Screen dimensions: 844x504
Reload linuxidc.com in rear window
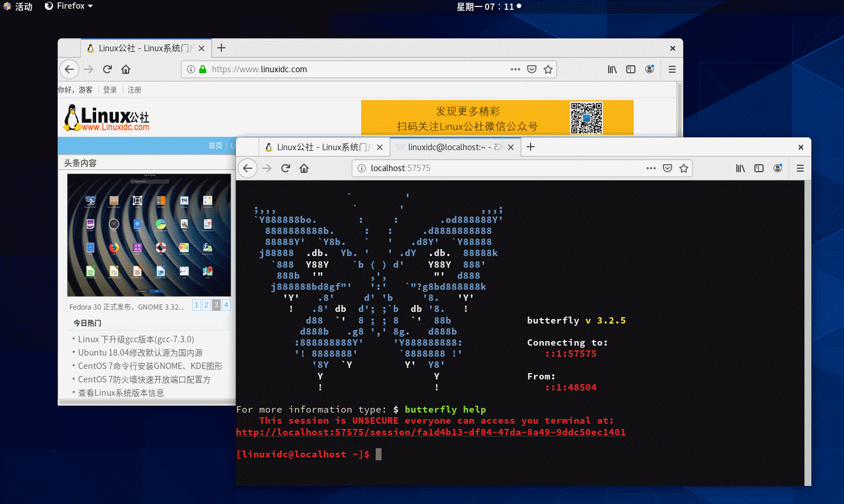[x=107, y=69]
